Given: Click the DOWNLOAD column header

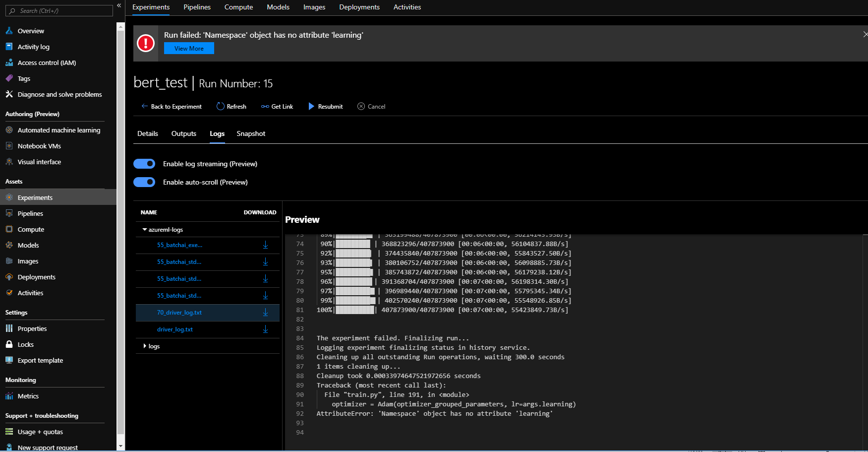Looking at the screenshot, I should tap(260, 212).
